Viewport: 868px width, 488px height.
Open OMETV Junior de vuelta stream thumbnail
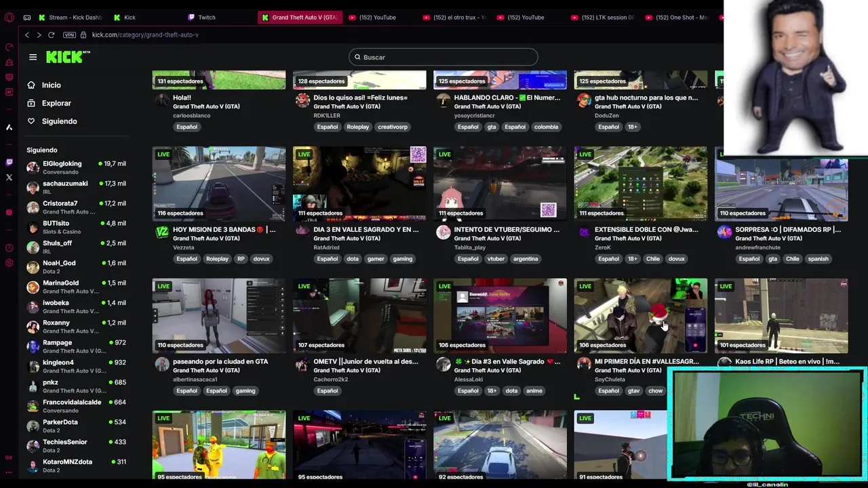coord(359,316)
